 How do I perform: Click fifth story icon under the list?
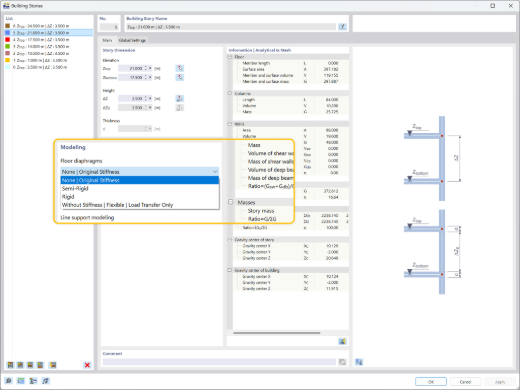(53, 365)
